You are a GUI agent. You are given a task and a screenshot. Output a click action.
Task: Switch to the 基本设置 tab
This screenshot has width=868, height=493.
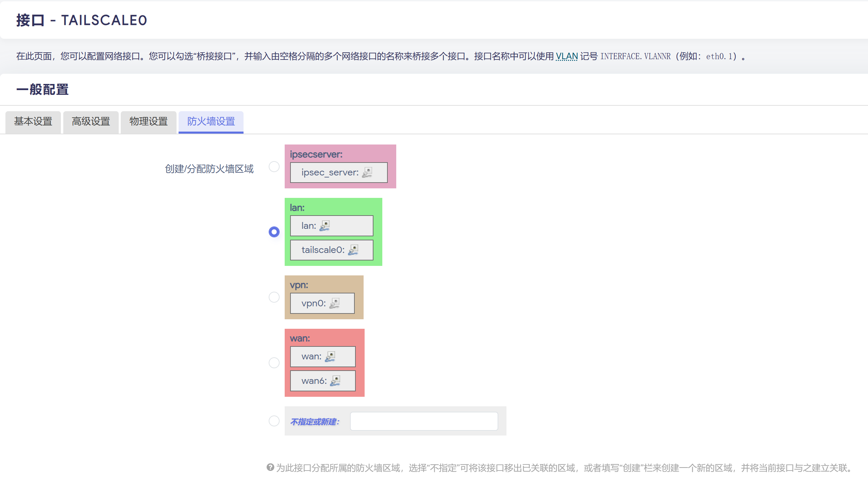coord(33,122)
